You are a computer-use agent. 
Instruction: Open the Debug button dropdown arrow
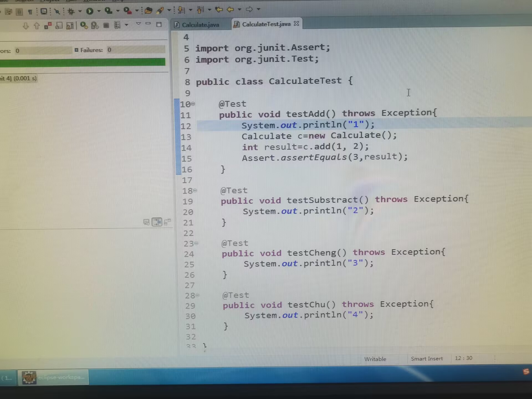pos(80,11)
